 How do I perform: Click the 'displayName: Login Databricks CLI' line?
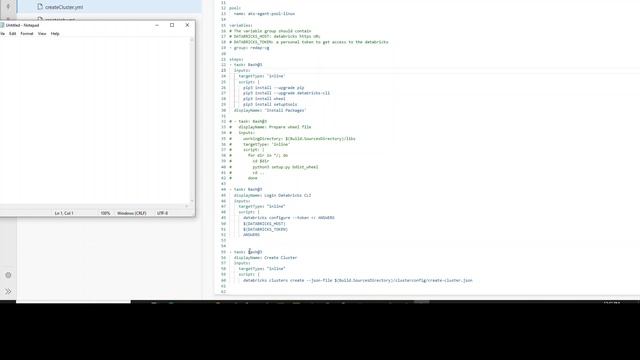pos(272,195)
